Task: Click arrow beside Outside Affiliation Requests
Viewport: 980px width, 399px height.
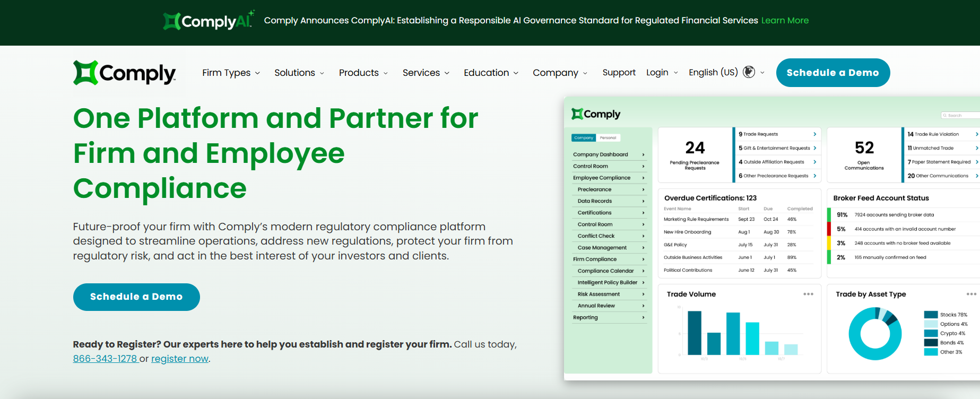Action: pyautogui.click(x=814, y=162)
